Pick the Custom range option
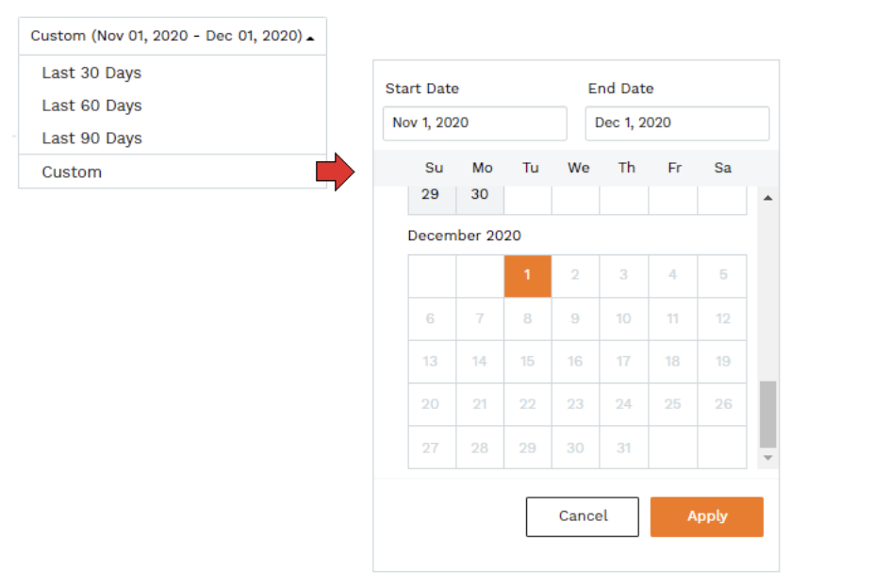The image size is (873, 588). pyautogui.click(x=72, y=171)
